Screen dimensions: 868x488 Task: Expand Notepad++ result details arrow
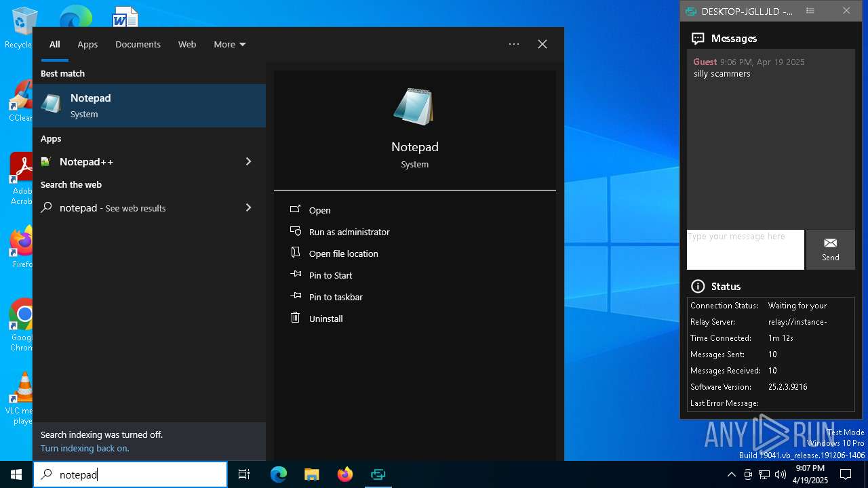pyautogui.click(x=248, y=161)
